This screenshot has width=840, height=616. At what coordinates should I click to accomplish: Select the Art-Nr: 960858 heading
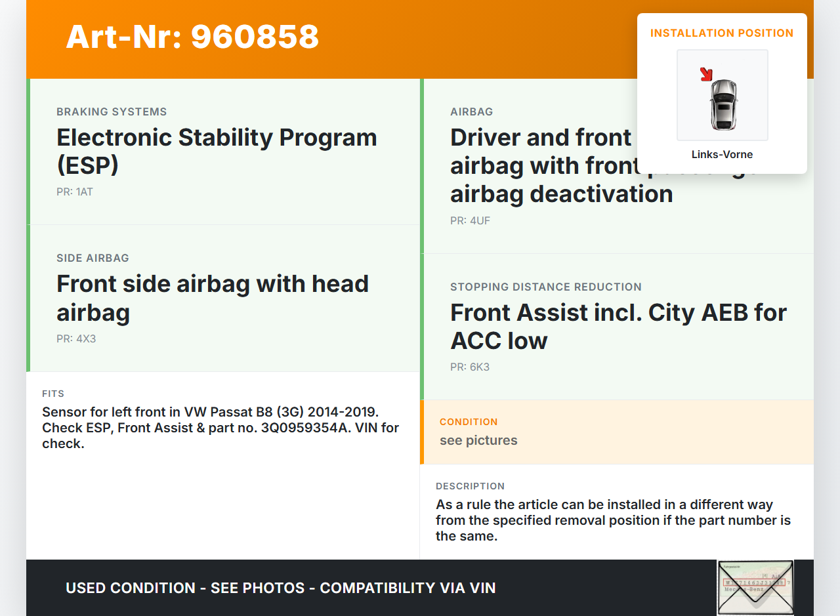(x=192, y=37)
